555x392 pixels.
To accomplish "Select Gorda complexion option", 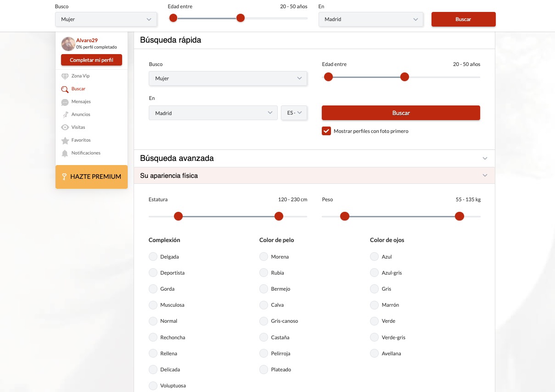I will pyautogui.click(x=153, y=289).
